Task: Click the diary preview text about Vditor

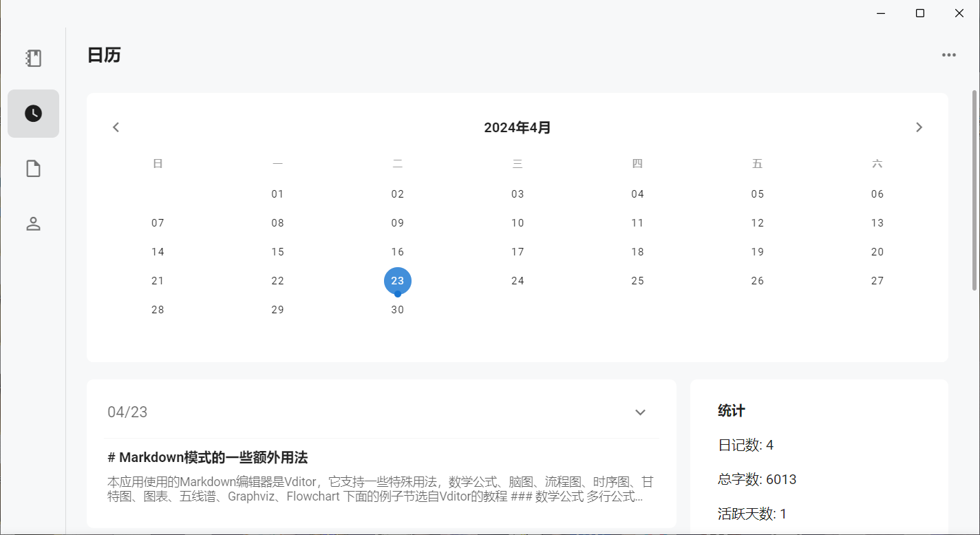Action: tap(381, 488)
